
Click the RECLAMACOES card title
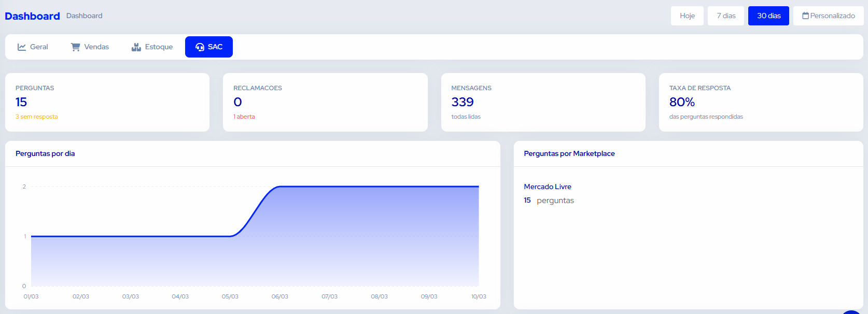click(258, 88)
